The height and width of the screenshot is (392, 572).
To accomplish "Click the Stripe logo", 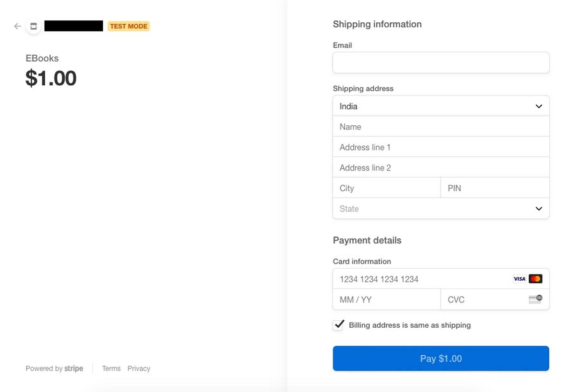I will click(x=74, y=368).
